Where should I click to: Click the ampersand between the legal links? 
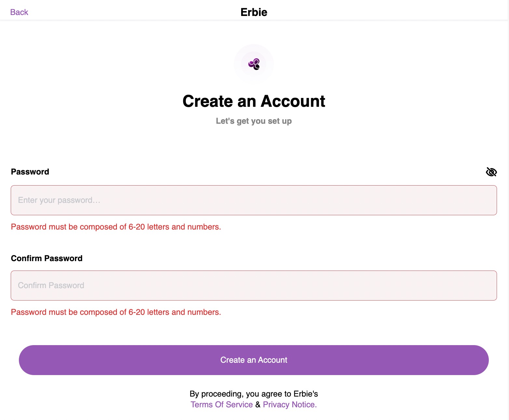(258, 405)
